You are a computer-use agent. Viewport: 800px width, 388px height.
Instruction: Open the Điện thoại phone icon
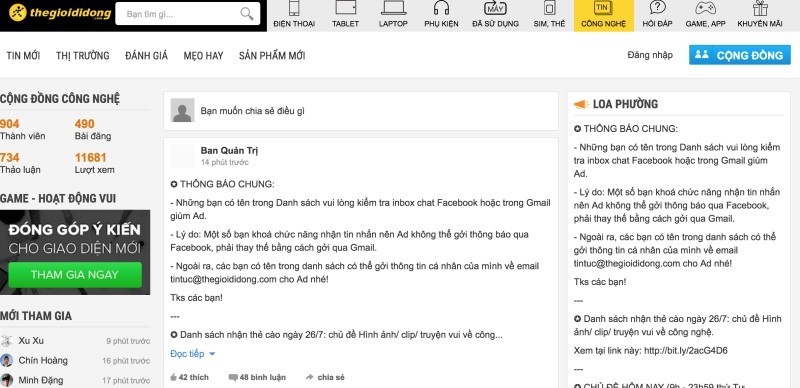(x=294, y=8)
